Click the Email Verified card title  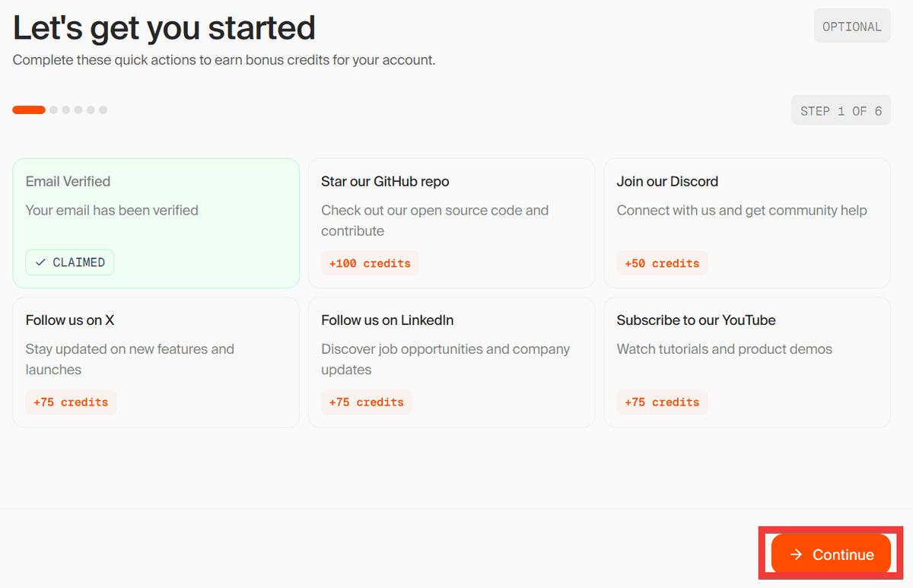[68, 181]
